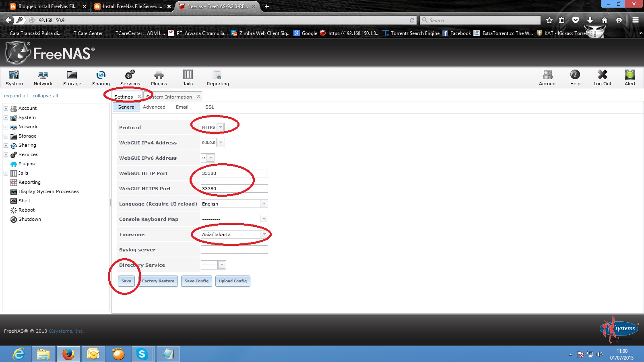Go back using the browser back arrow
Screen dimensions: 644x362
pos(8,20)
